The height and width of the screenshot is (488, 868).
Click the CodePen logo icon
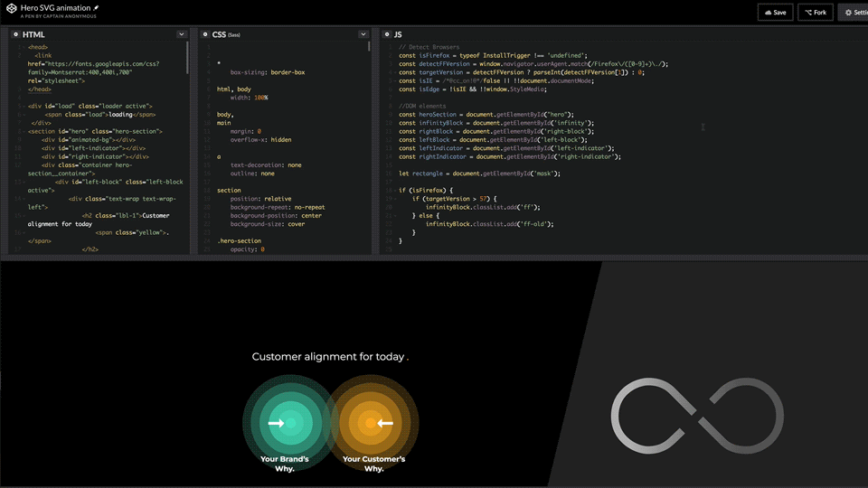(11, 8)
